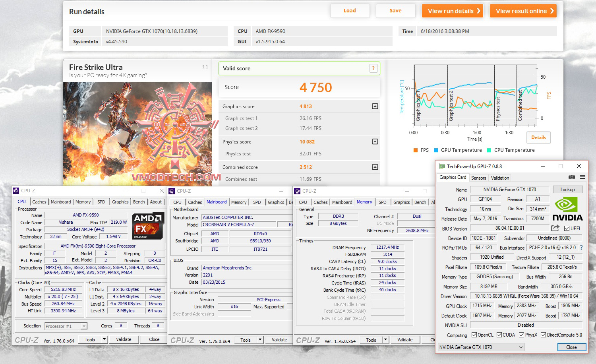Toggle the UEFI checkbox in GPU-Z
This screenshot has height=364, width=596.
click(x=567, y=228)
